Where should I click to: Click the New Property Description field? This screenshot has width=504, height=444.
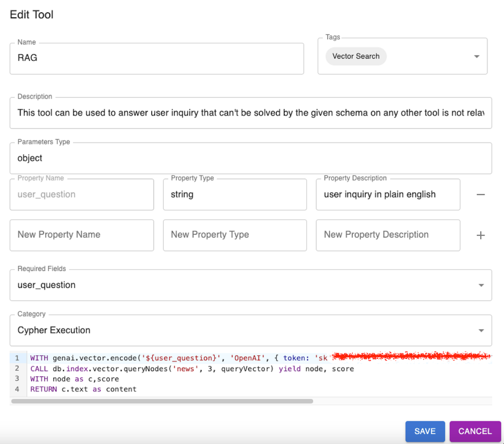[388, 235]
